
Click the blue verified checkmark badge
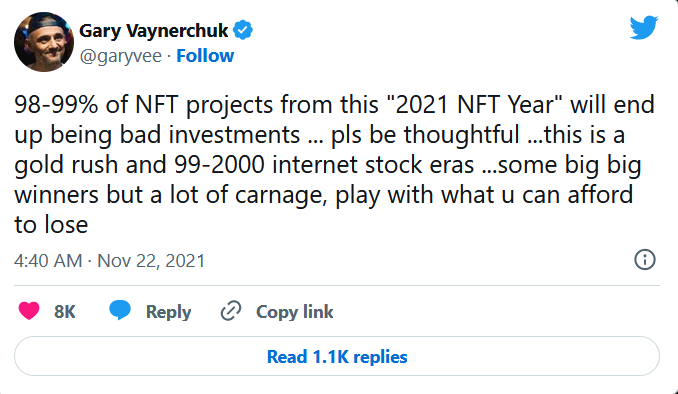243,30
